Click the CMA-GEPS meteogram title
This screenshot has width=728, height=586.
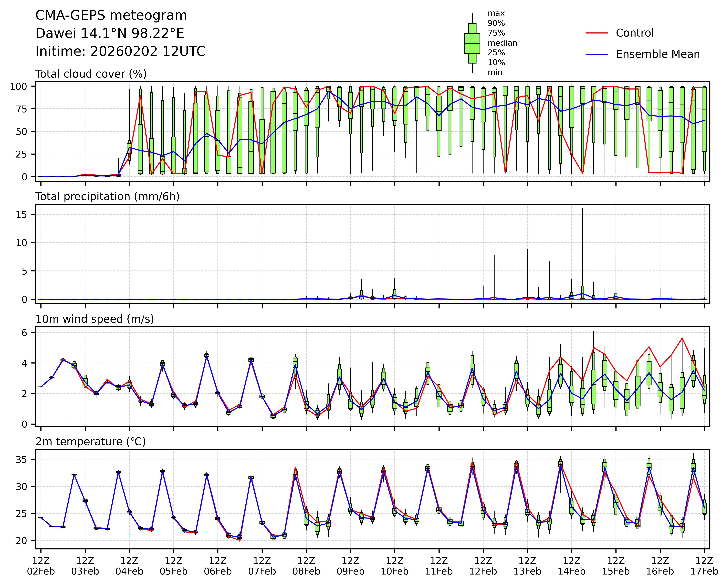pyautogui.click(x=111, y=16)
